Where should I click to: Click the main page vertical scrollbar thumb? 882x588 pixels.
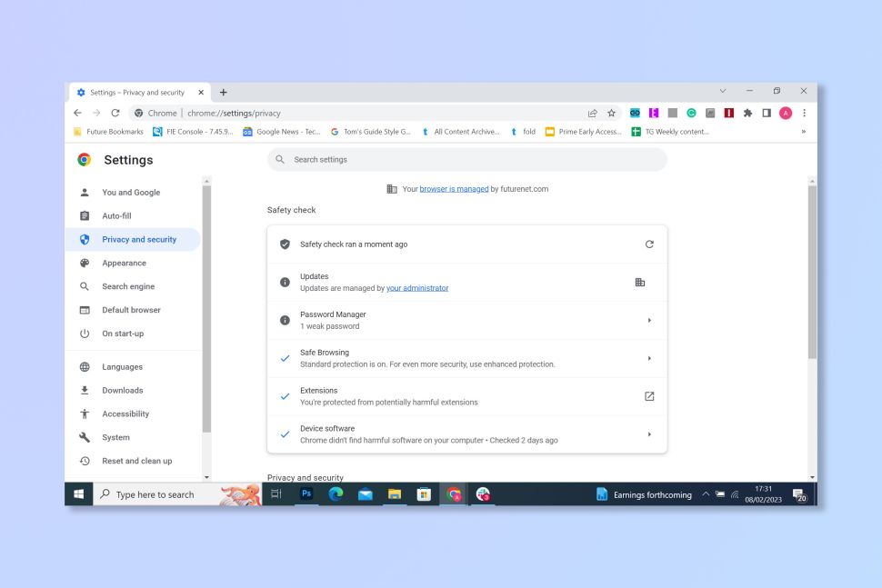(x=812, y=272)
